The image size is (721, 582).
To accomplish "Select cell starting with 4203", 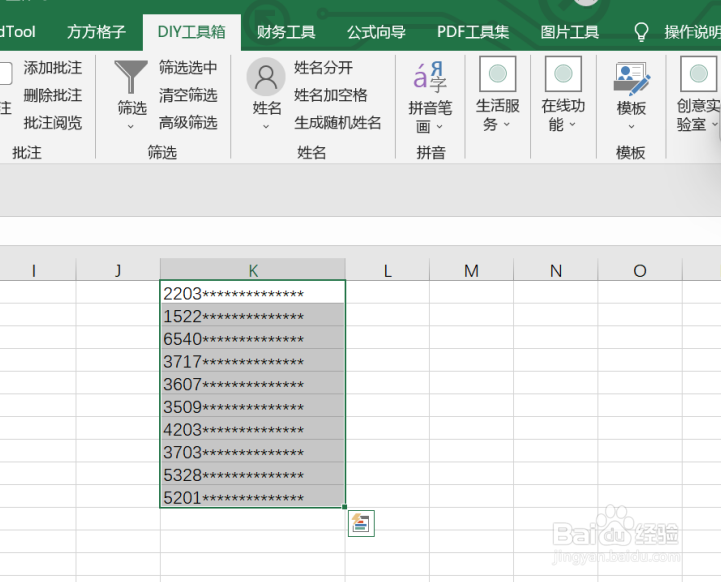I will pyautogui.click(x=253, y=429).
